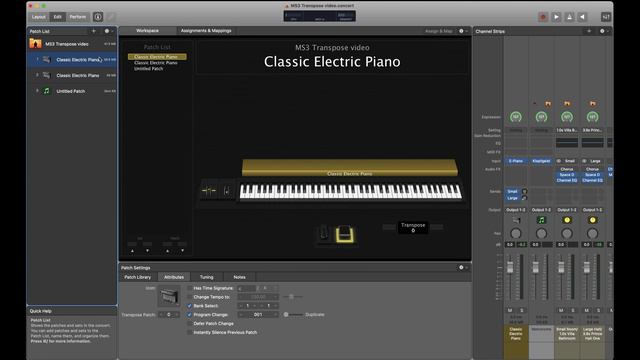Switch to Perform mode

click(x=78, y=17)
